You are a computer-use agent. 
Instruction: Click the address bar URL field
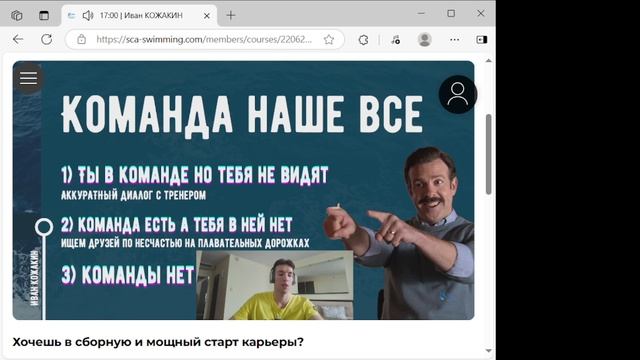click(x=204, y=40)
